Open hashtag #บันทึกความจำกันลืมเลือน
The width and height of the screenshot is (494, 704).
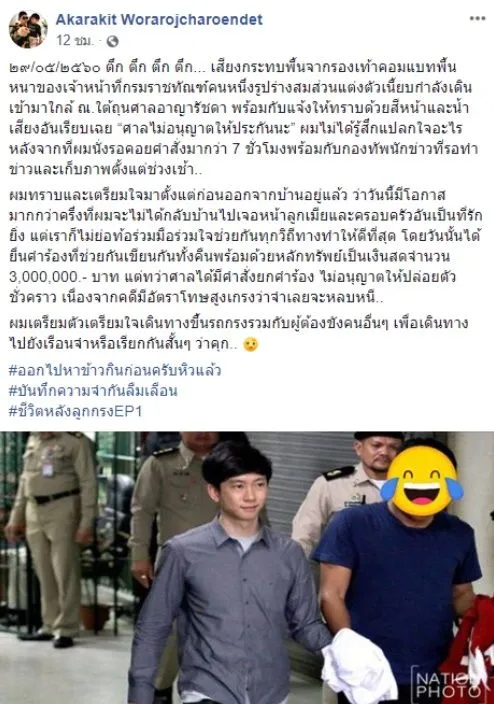pos(93,391)
